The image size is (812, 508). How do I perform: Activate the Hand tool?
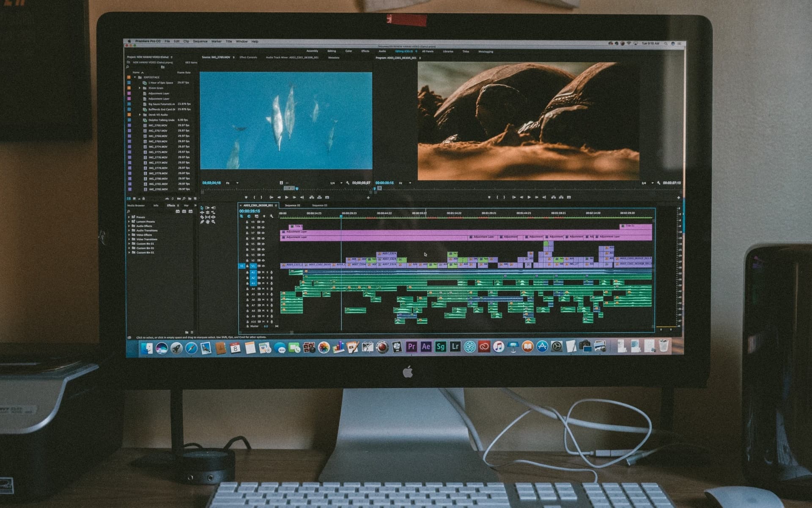[208, 222]
